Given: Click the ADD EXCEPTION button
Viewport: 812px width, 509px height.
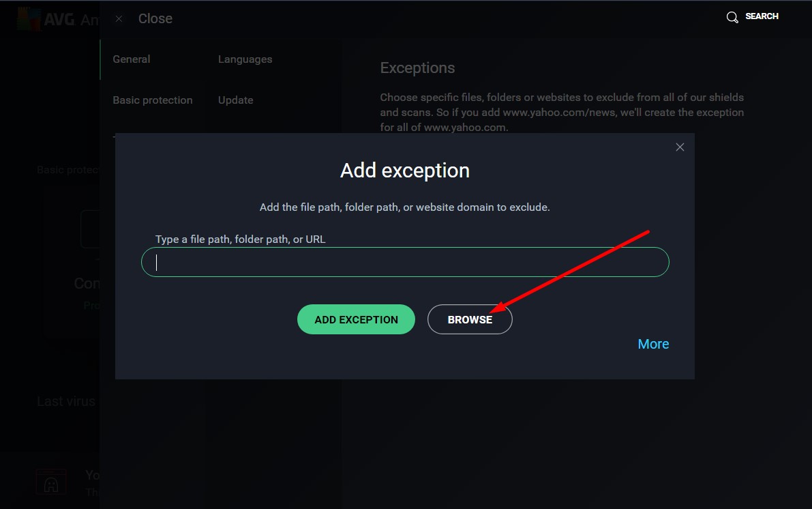Looking at the screenshot, I should click(x=356, y=319).
